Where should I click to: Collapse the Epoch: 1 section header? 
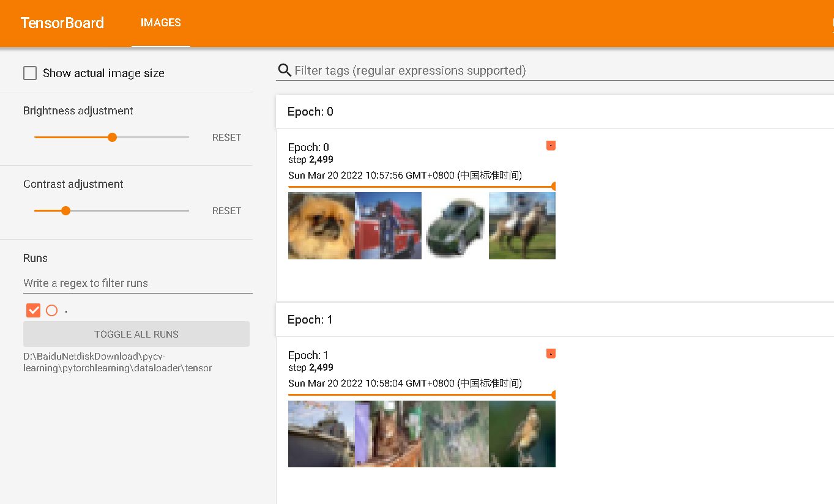point(555,320)
